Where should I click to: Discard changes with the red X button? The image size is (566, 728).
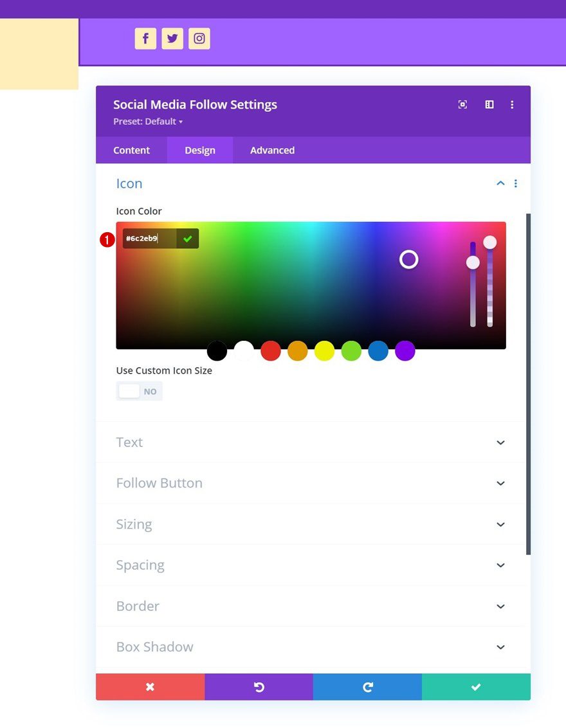click(x=150, y=687)
